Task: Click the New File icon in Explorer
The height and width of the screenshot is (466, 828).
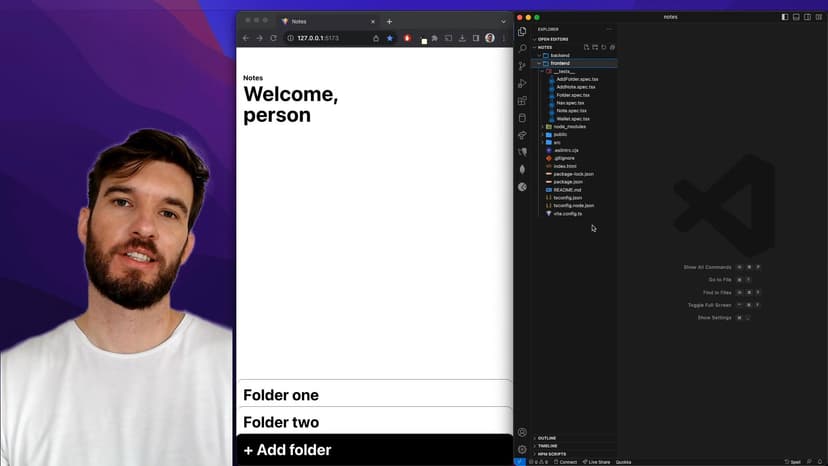Action: [x=586, y=47]
